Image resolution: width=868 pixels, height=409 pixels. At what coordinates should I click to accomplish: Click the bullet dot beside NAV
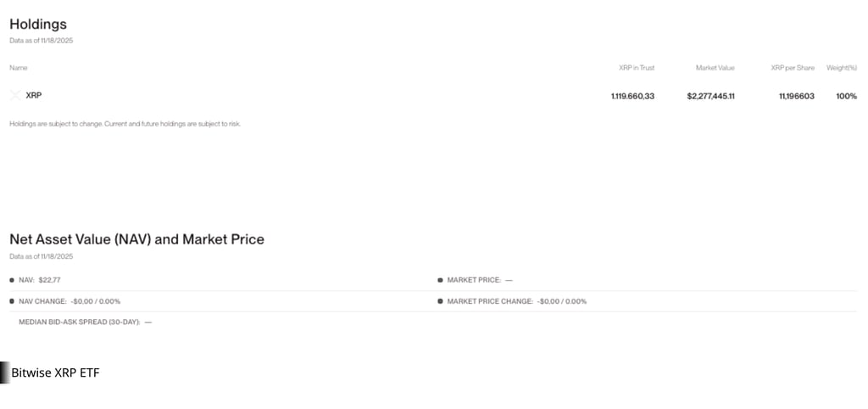12,280
